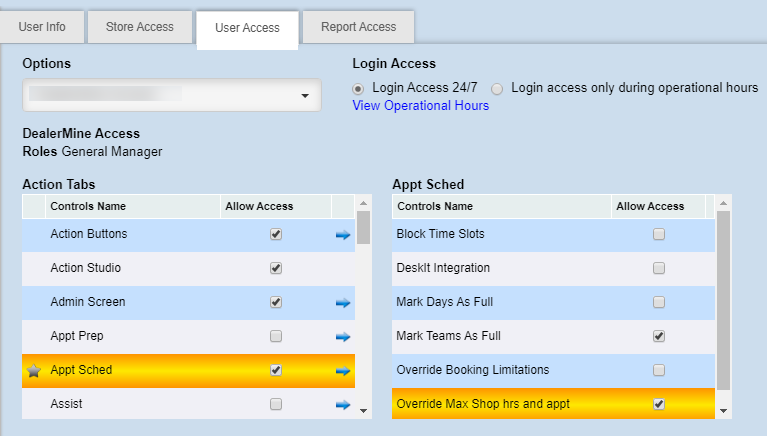This screenshot has height=436, width=767.
Task: Open the Options dropdown
Action: [x=171, y=95]
